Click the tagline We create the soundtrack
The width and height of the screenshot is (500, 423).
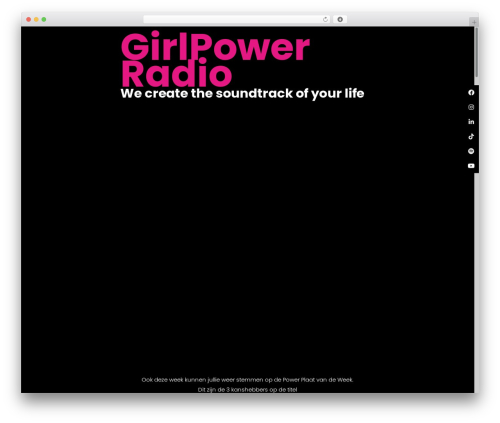tap(242, 94)
